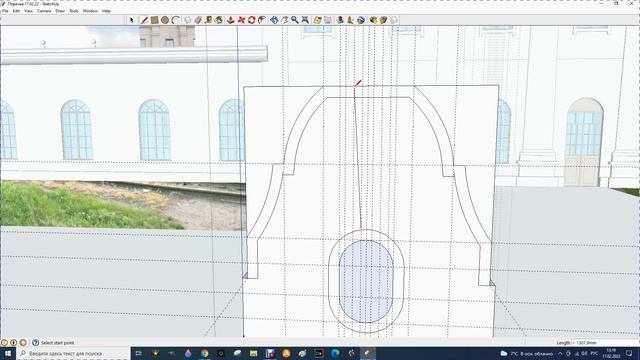640x360 pixels.
Task: Open File Explorer from taskbar
Action: pyautogui.click(x=253, y=353)
